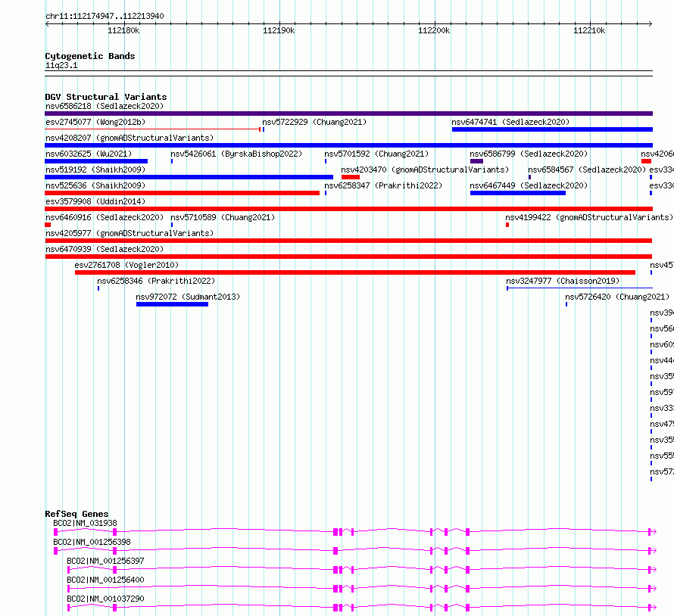Image resolution: width=674 pixels, height=616 pixels.
Task: Click the nsv6586218 (Sedlazeck2020) variant label
Action: [x=105, y=106]
